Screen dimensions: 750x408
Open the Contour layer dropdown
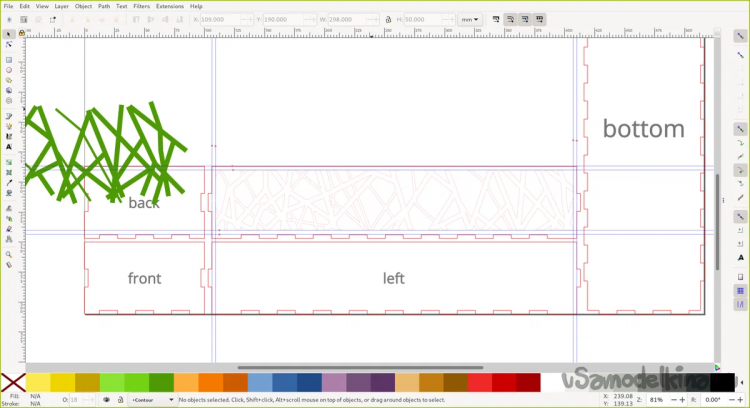click(149, 400)
